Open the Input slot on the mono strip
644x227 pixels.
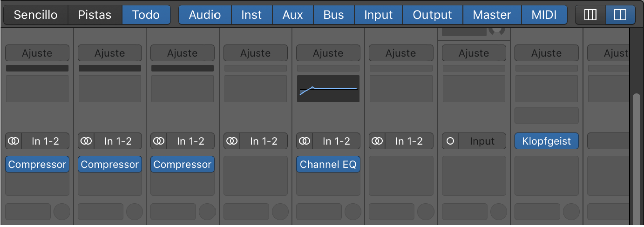point(482,141)
